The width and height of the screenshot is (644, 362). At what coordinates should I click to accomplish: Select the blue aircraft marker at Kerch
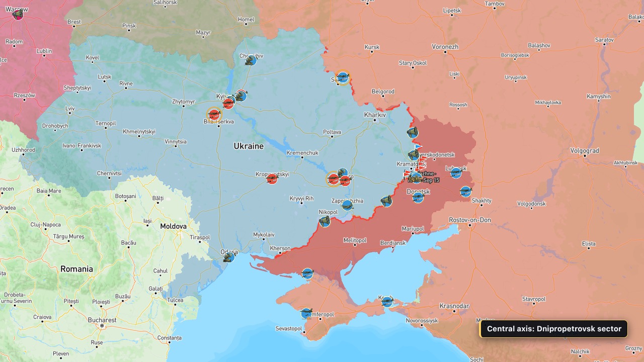(387, 302)
